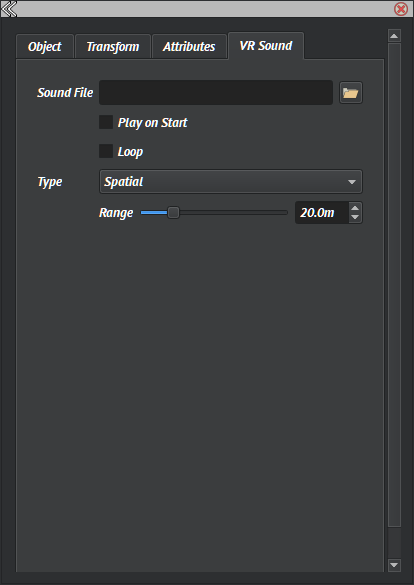
Task: Switch to the Object tab
Action: click(x=45, y=47)
